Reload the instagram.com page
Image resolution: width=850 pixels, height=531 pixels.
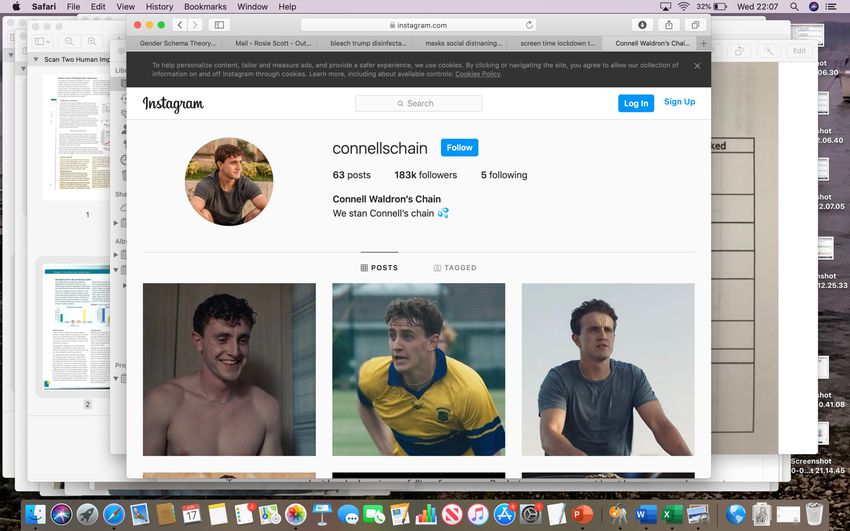pyautogui.click(x=529, y=25)
